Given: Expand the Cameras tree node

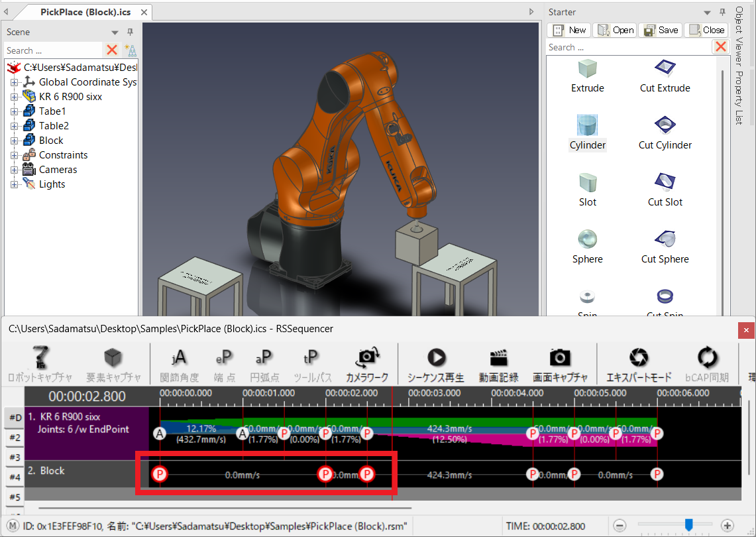Looking at the screenshot, I should coord(14,170).
